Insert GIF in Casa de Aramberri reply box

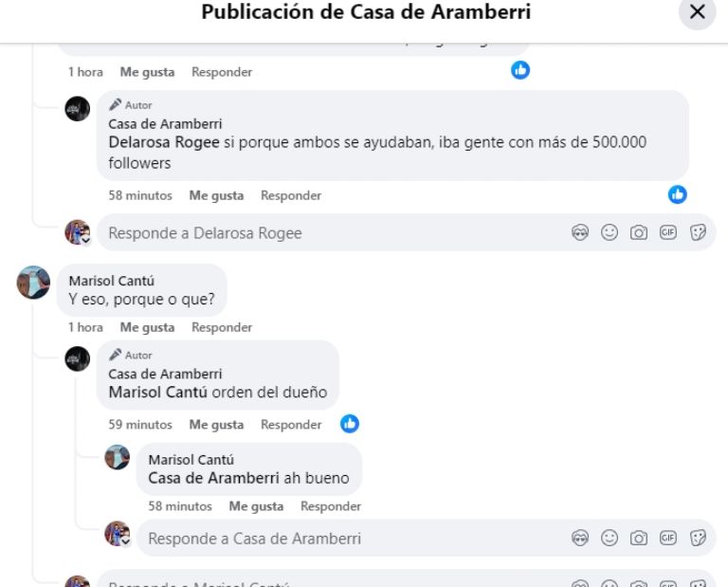(x=668, y=538)
